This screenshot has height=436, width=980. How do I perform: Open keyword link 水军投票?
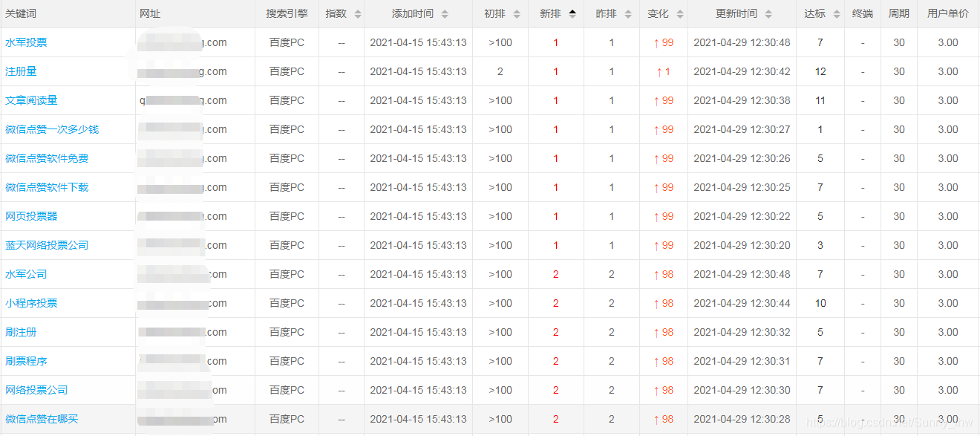click(26, 42)
